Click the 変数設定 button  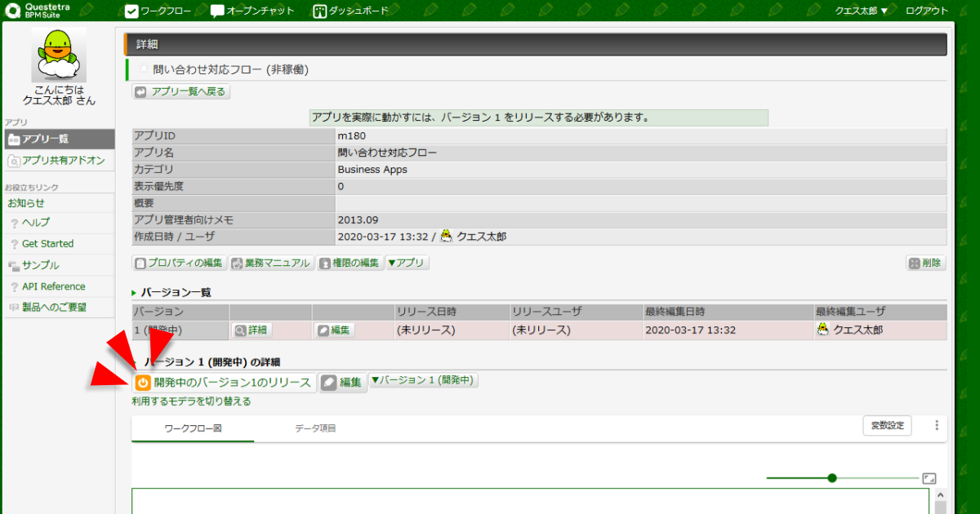[888, 425]
